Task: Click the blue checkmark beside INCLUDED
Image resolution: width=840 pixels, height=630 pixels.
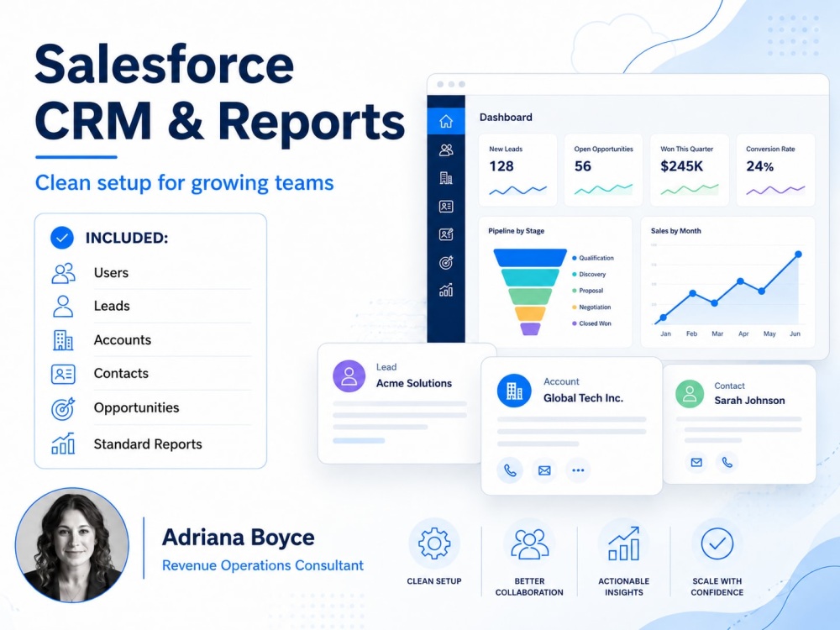Action: pyautogui.click(x=62, y=238)
